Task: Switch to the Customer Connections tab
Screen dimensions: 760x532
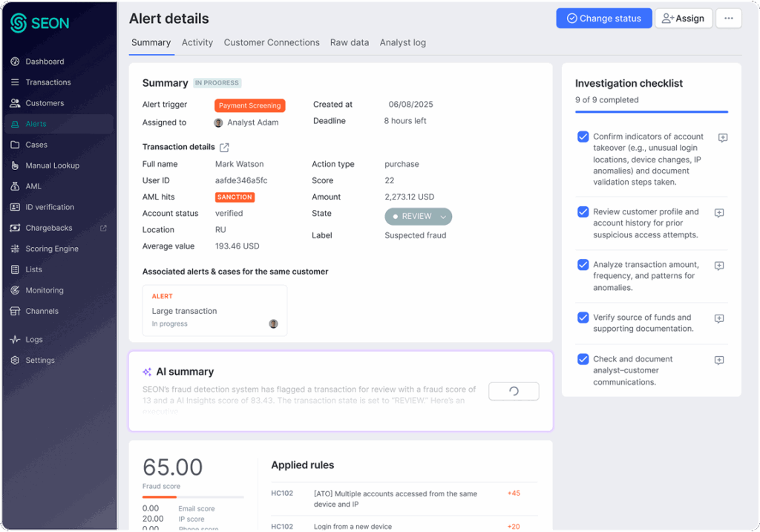Action: [x=272, y=42]
